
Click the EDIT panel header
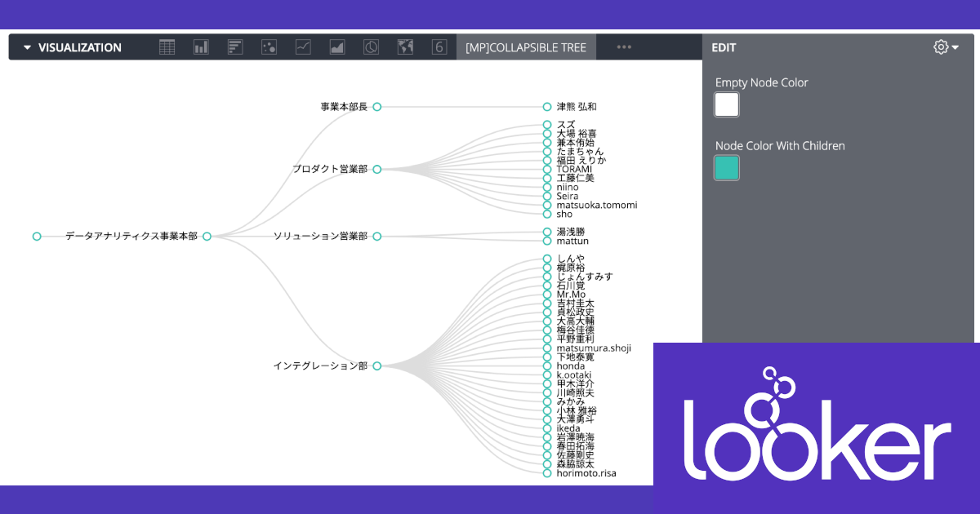pyautogui.click(x=724, y=47)
